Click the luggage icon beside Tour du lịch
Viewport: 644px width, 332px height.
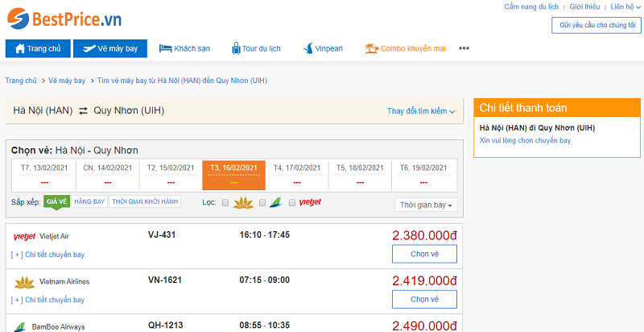236,48
